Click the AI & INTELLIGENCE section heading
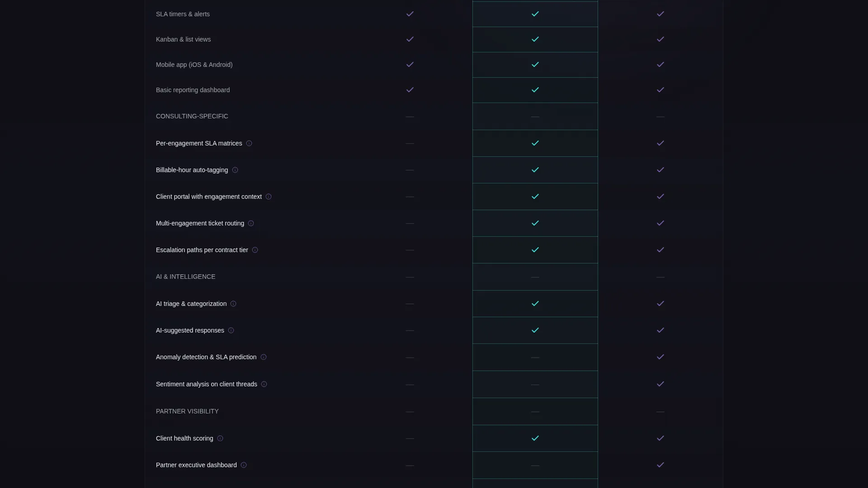Screen dimensions: 868x488 (185, 277)
